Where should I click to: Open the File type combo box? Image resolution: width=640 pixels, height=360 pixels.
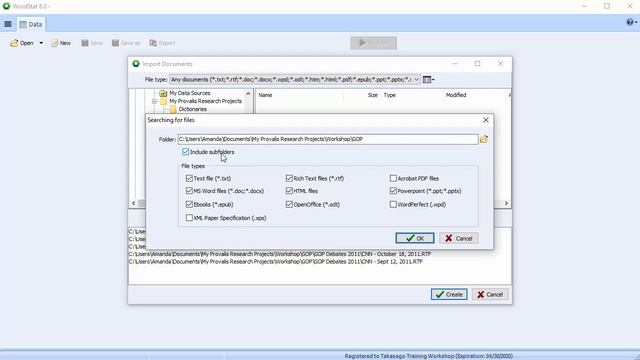tap(295, 80)
